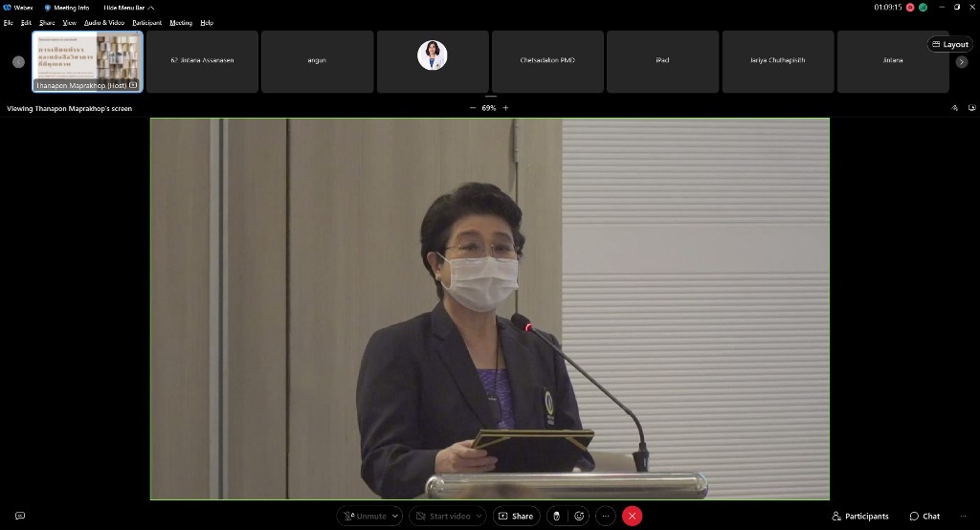
Task: Open the Participants panel
Action: tap(860, 516)
